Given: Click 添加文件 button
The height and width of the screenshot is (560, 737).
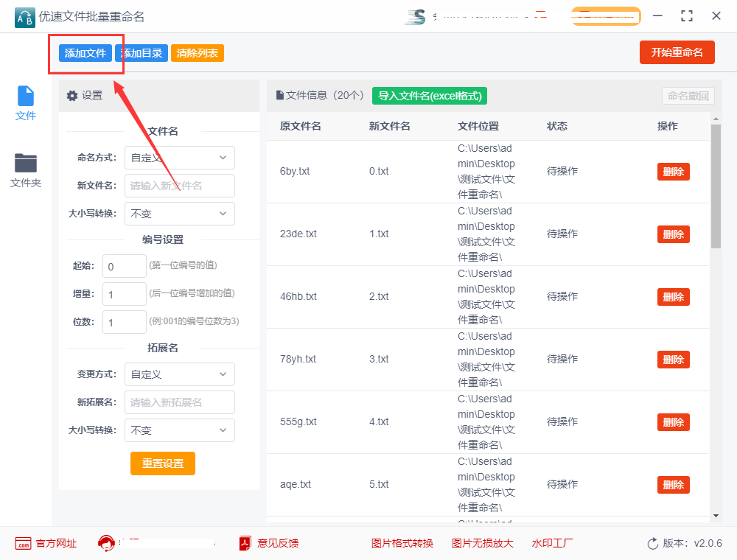Looking at the screenshot, I should 85,53.
